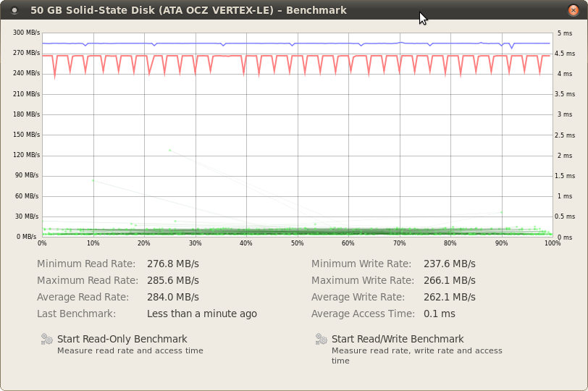
Task: Click the Minimum Read Rate value 276.8 MB/s
Action: (173, 264)
